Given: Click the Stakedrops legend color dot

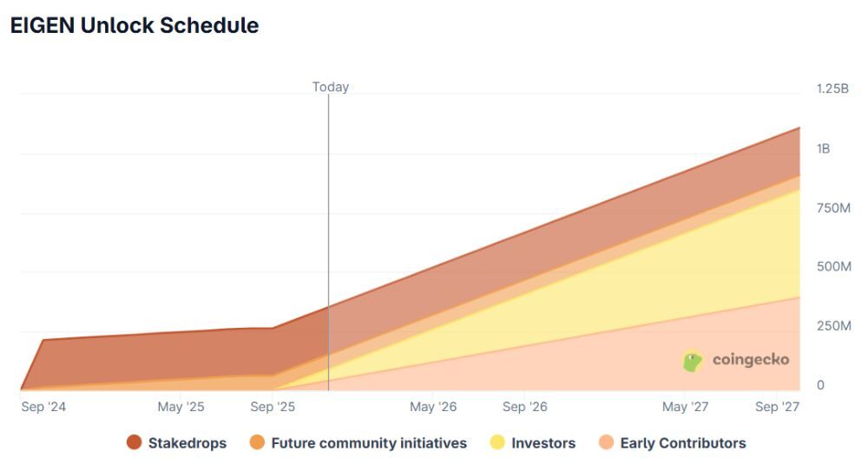Looking at the screenshot, I should point(134,443).
